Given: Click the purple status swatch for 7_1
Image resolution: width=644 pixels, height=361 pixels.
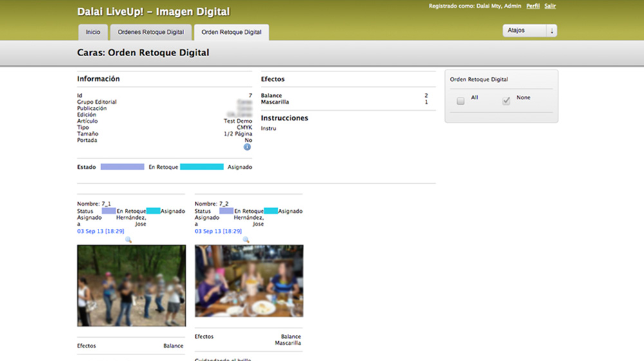Looking at the screenshot, I should tap(109, 211).
